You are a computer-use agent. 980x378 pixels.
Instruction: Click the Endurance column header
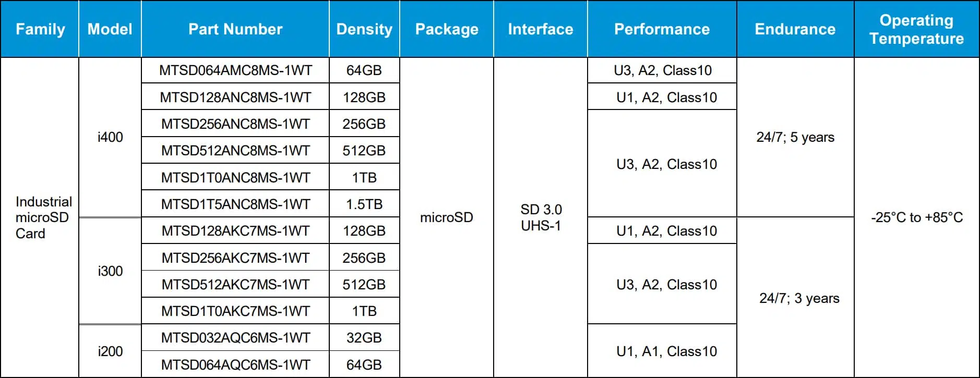(x=795, y=29)
